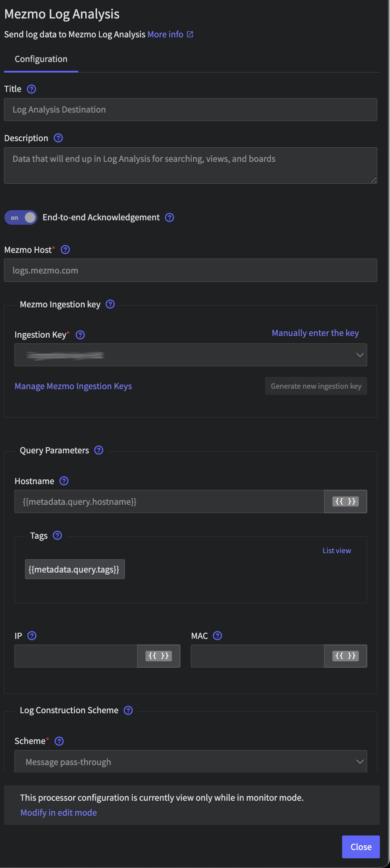
Task: Click the Mezmo Host input field
Action: pos(191,270)
